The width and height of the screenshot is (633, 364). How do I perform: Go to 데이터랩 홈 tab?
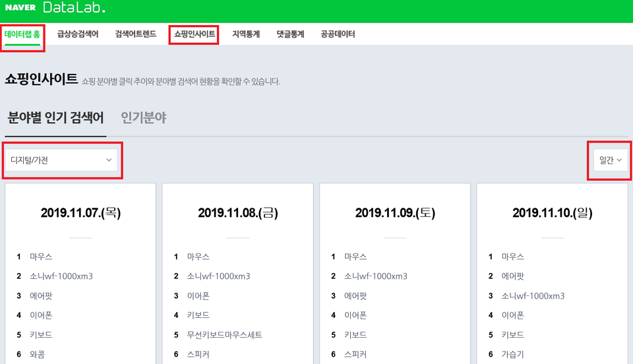[x=22, y=34]
